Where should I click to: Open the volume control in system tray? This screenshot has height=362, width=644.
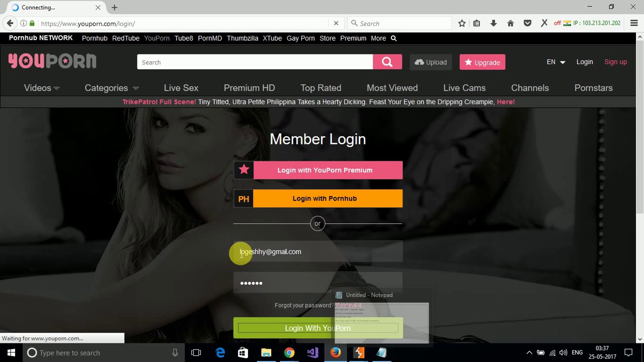point(563,352)
